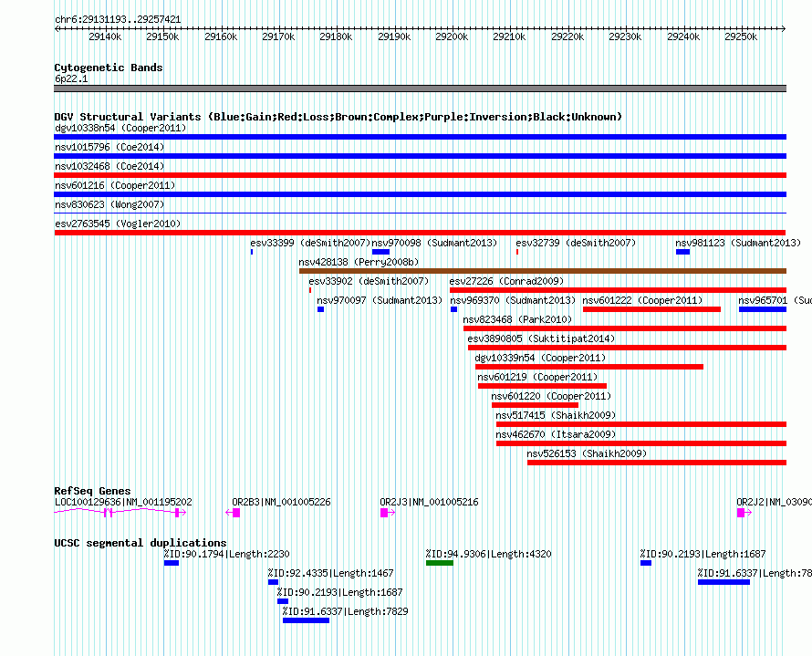
Task: Select nsv517415 (Shaikh2009) variant label
Action: point(556,415)
